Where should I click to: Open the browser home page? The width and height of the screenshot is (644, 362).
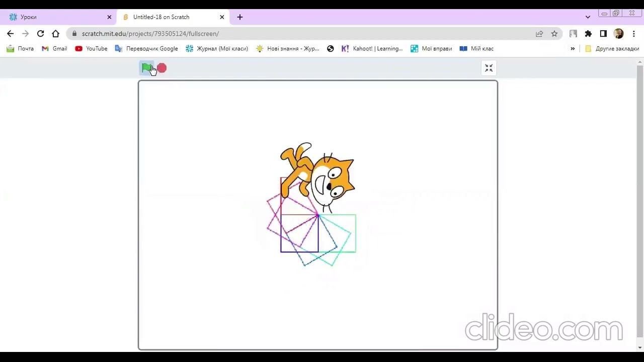click(x=56, y=34)
